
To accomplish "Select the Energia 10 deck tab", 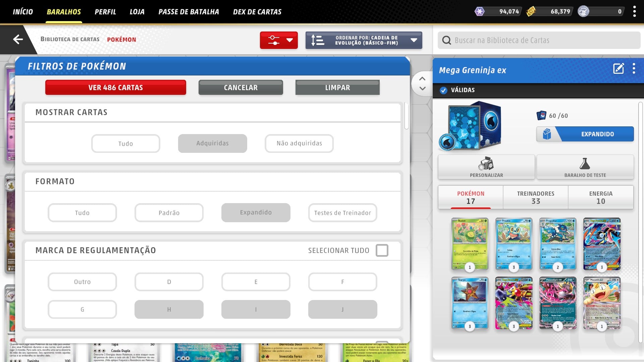I will point(601,197).
